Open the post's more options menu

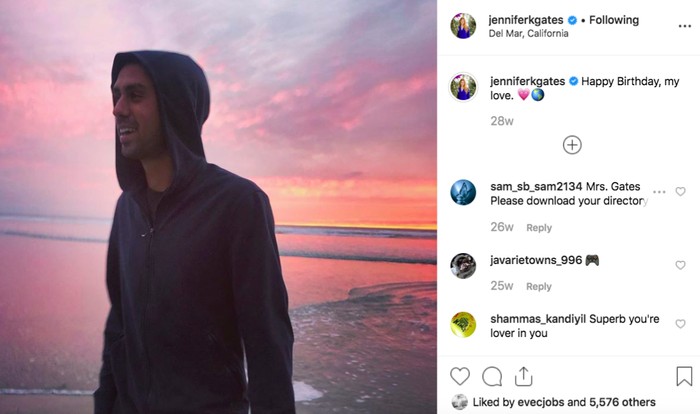[x=684, y=26]
